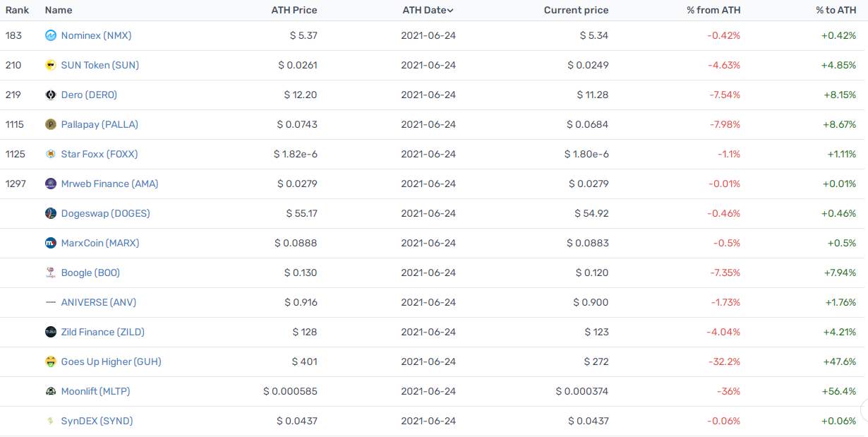Click the Zild Finance logo icon
The height and width of the screenshot is (437, 868).
tap(51, 332)
